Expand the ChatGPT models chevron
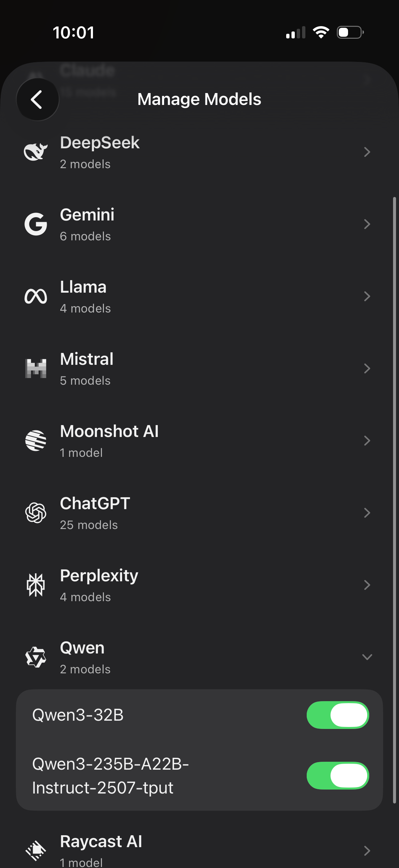Image resolution: width=399 pixels, height=868 pixels. click(x=367, y=512)
